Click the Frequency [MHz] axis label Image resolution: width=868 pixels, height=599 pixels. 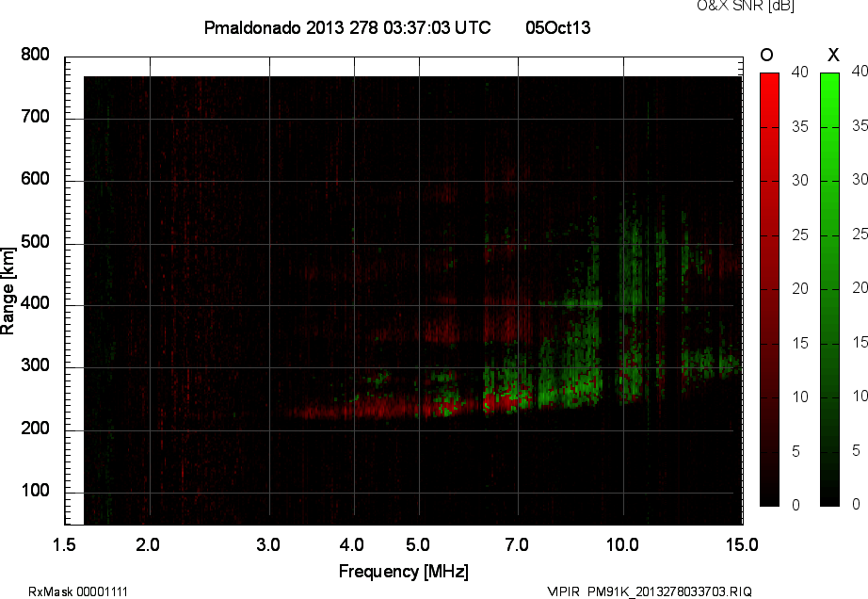pos(404,572)
